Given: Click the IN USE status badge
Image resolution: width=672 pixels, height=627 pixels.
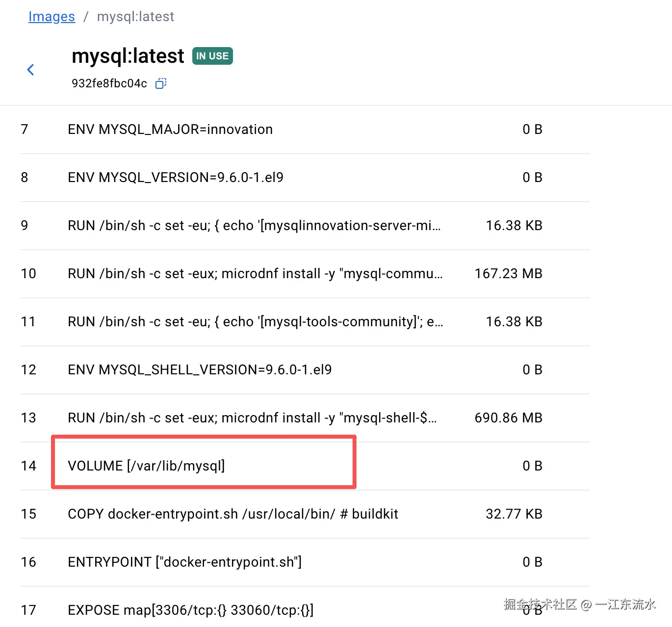Looking at the screenshot, I should [212, 56].
